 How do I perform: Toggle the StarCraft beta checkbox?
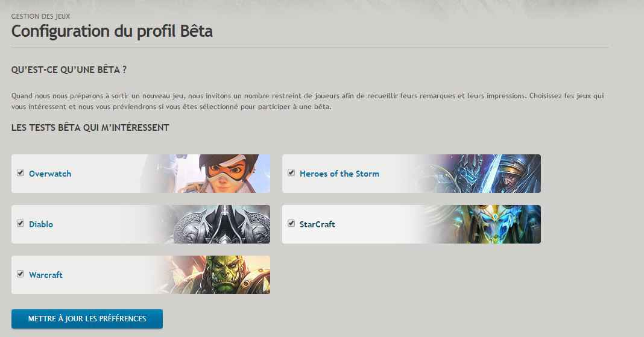291,223
